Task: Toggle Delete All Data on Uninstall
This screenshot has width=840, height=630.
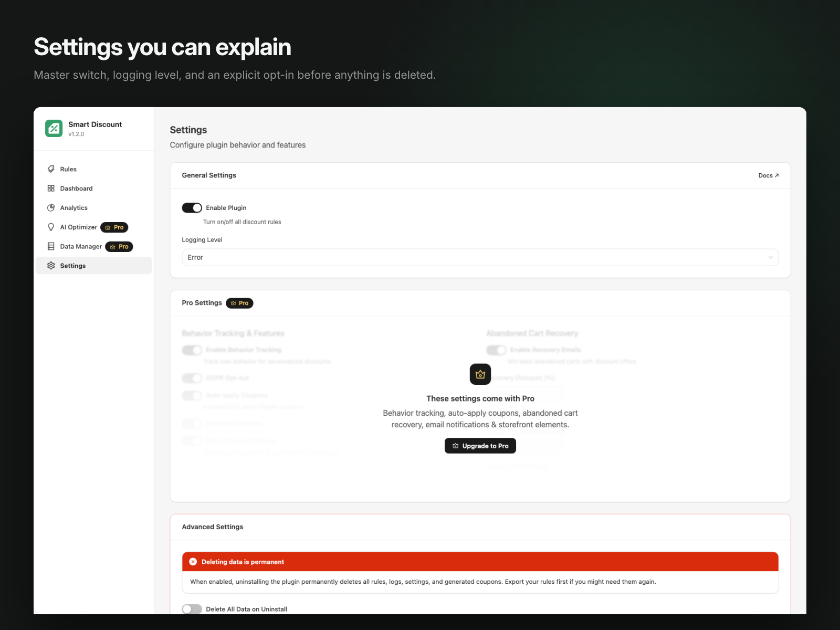Action: pyautogui.click(x=192, y=609)
